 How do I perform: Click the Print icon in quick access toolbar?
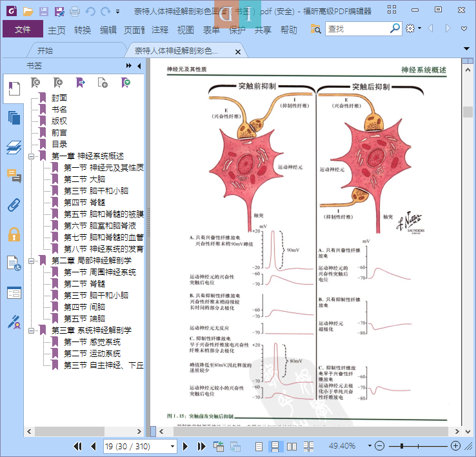tap(75, 12)
